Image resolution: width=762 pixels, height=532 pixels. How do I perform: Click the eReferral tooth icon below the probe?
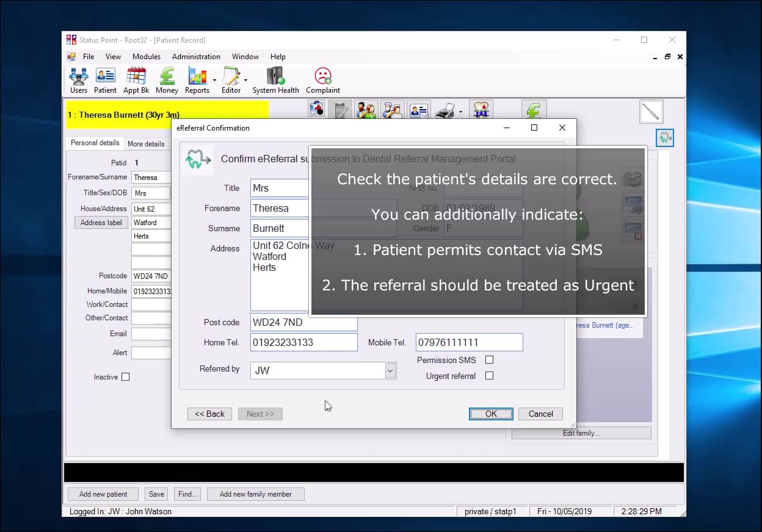tap(665, 138)
